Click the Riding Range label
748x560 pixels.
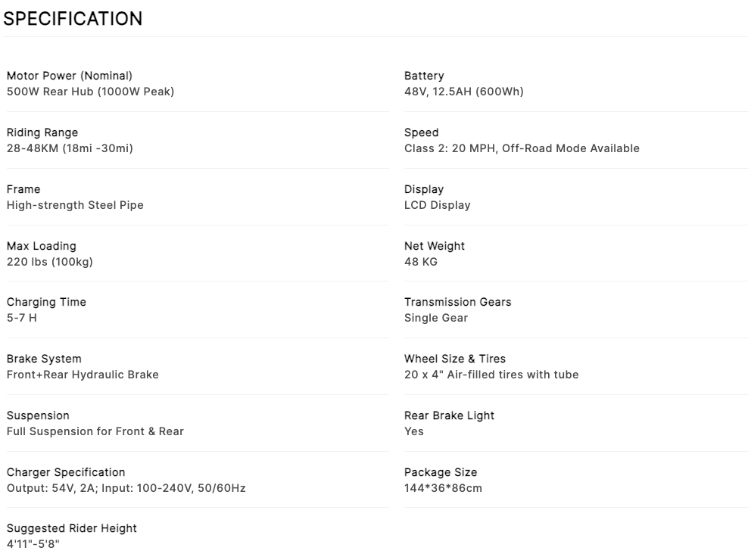click(42, 132)
